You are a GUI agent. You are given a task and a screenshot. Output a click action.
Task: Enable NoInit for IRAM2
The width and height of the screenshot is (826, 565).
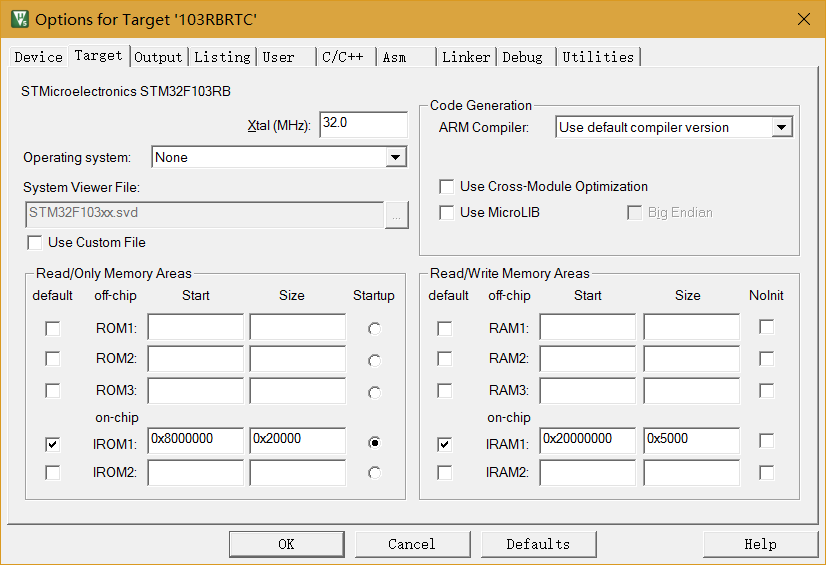766,472
